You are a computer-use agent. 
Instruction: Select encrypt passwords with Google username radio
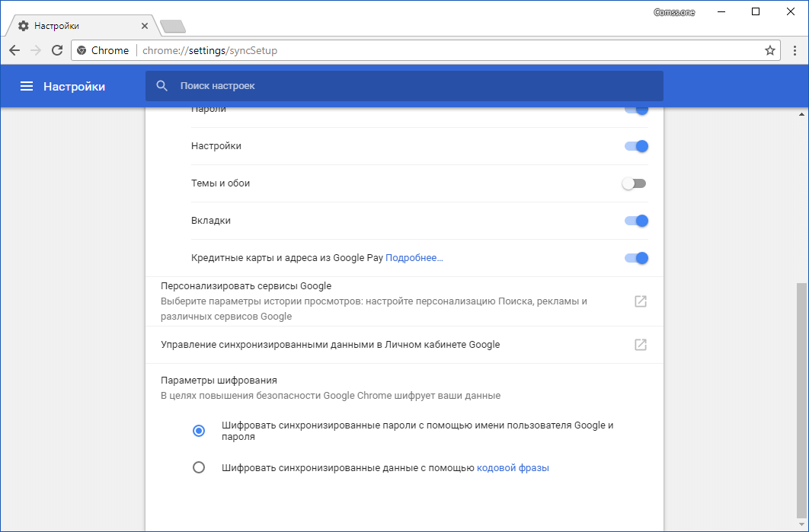click(199, 431)
